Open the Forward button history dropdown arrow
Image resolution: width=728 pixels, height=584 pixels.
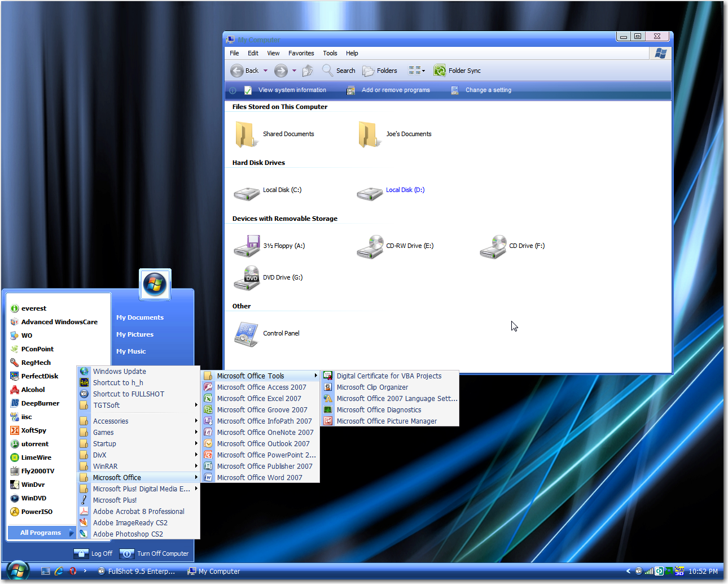click(x=294, y=71)
